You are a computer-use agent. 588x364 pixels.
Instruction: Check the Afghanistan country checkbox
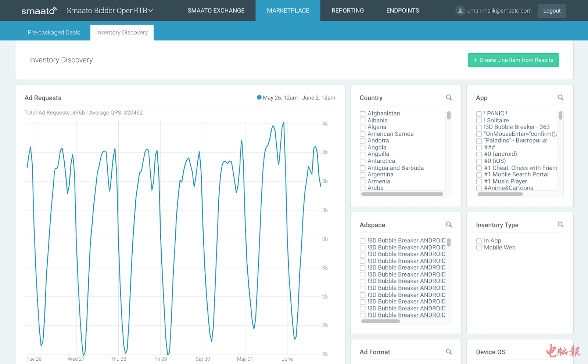tap(363, 114)
